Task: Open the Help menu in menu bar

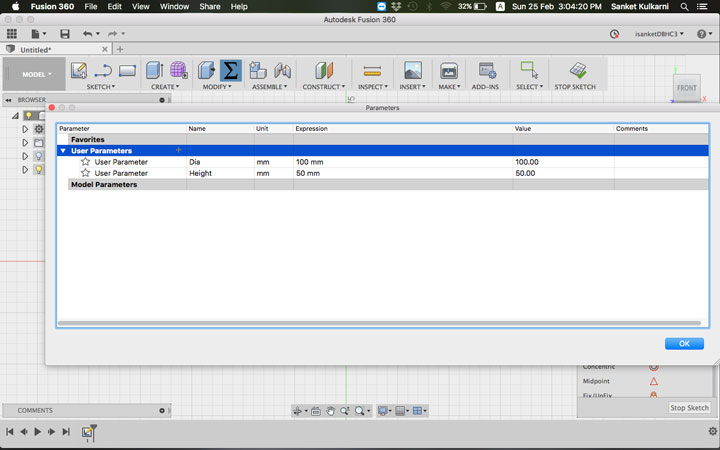Action: click(239, 6)
